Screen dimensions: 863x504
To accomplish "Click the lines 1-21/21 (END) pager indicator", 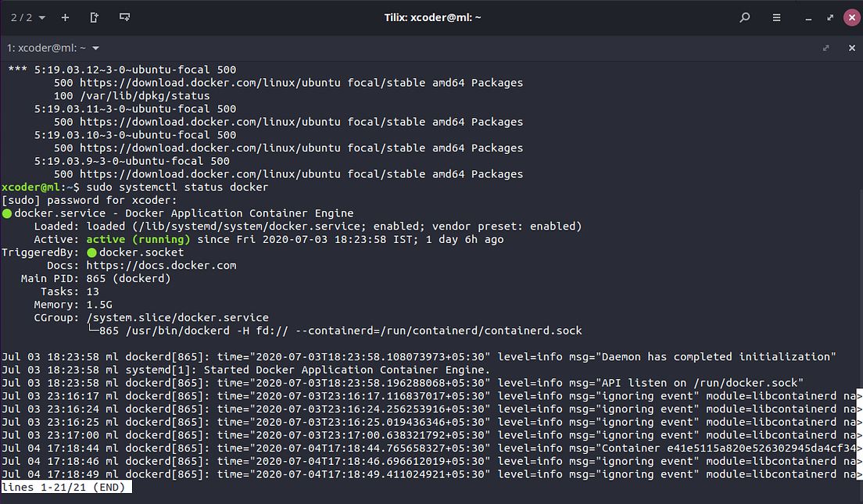I will tap(66, 487).
